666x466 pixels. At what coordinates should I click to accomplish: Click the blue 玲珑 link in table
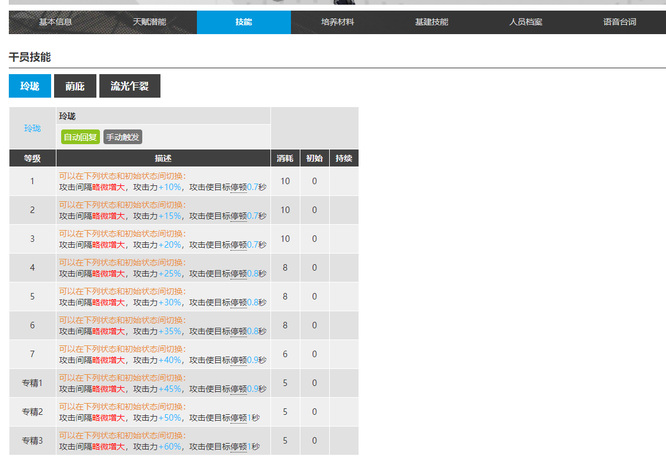tap(33, 128)
